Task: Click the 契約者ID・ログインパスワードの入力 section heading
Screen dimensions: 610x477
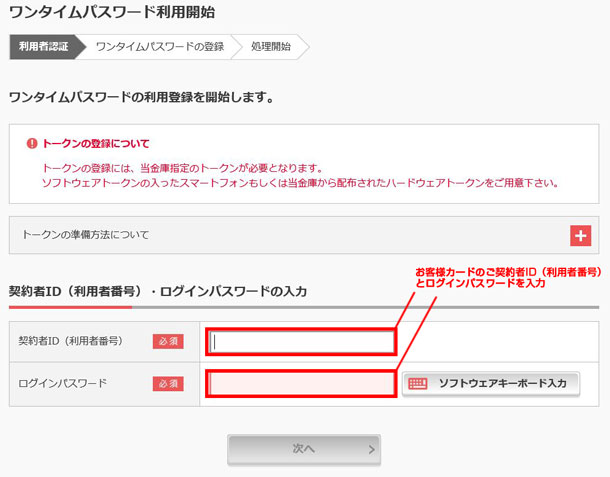Action: (x=158, y=291)
